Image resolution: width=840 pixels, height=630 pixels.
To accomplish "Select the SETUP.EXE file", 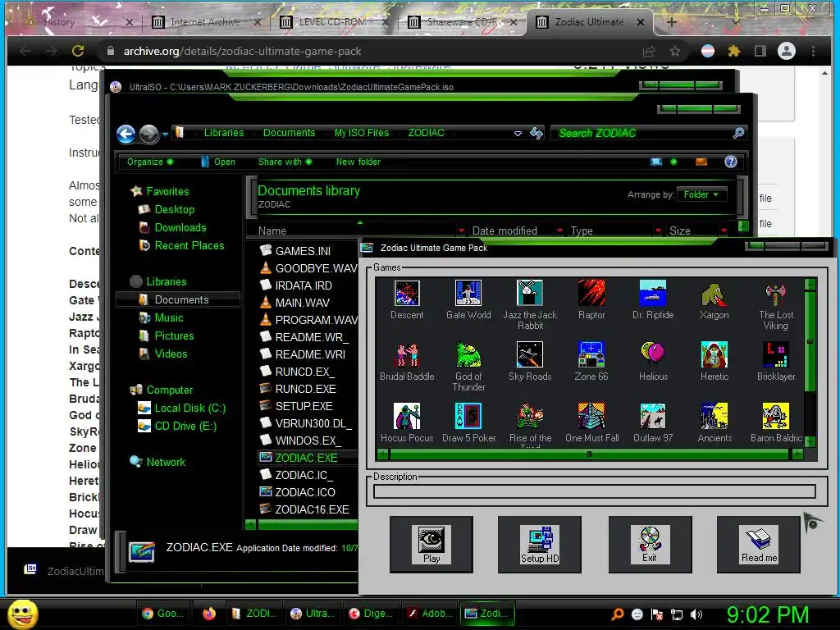I will [304, 406].
